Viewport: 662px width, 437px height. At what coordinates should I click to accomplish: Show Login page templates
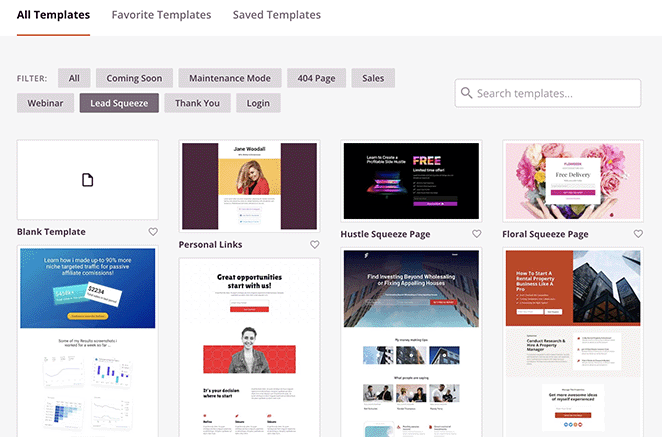258,103
